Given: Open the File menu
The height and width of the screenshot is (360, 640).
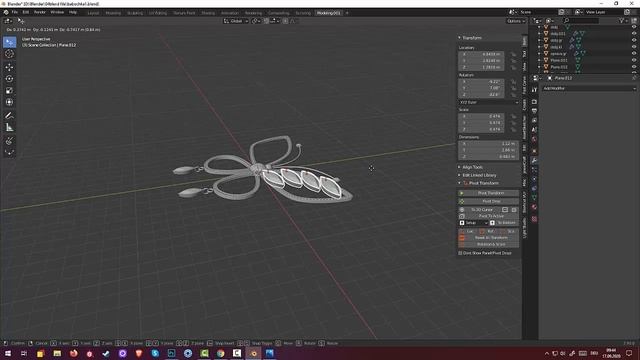Looking at the screenshot, I should click(15, 12).
